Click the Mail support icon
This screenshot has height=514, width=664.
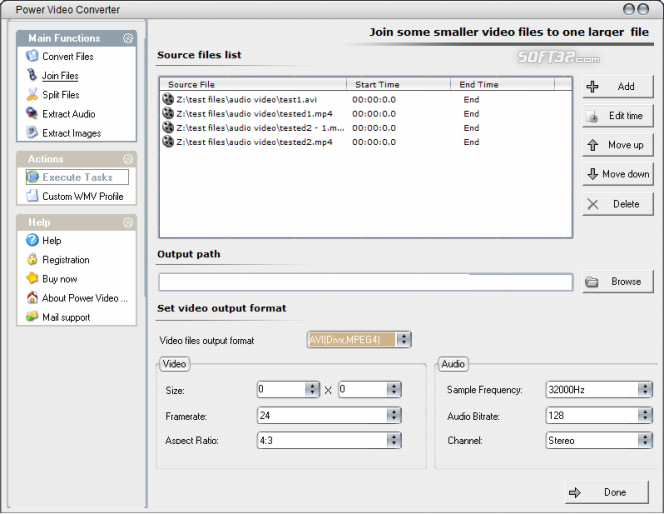point(32,317)
